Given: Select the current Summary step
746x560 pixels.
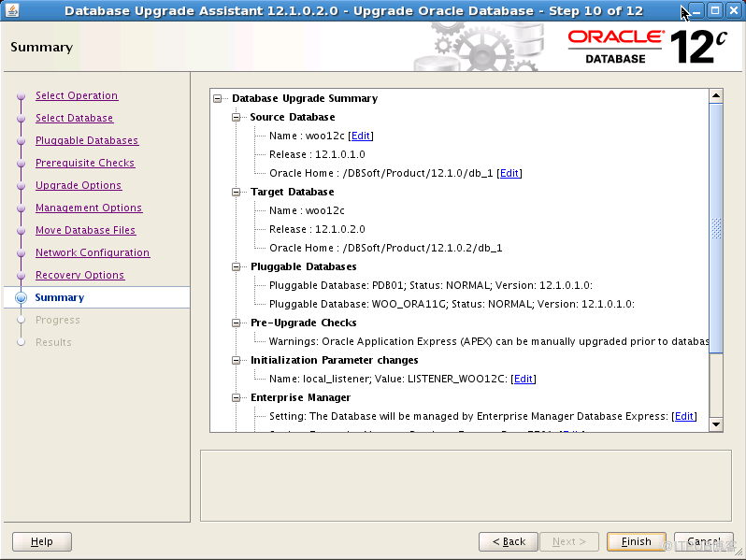Looking at the screenshot, I should point(60,297).
